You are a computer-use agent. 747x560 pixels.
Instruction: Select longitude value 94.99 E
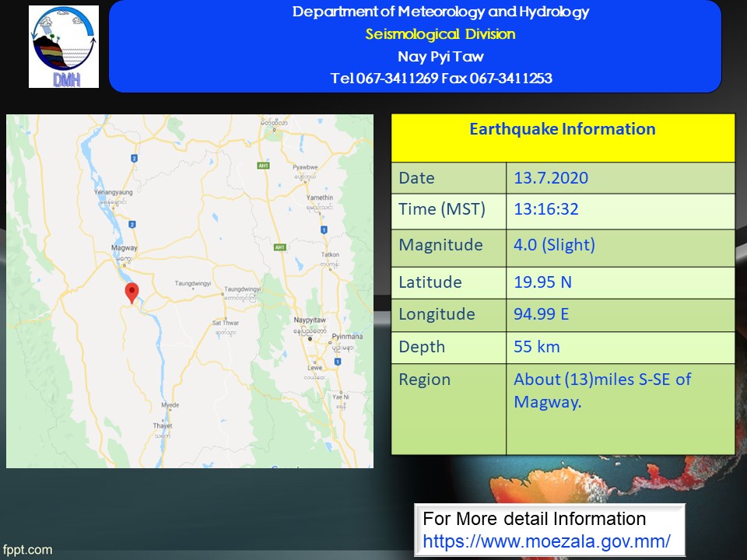tap(542, 314)
